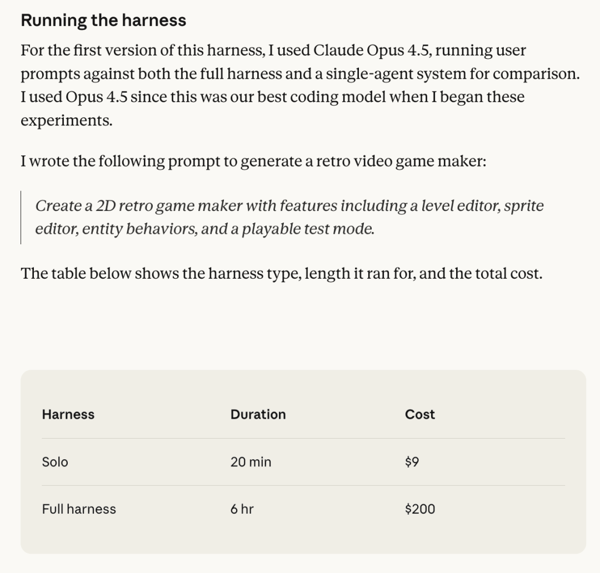Click the "Full harness" table cell
600x573 pixels.
point(79,509)
